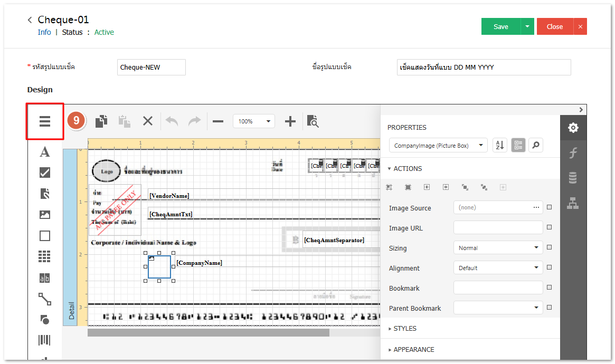The height and width of the screenshot is (364, 615).
Task: Click the zoom out minus icon
Action: click(x=217, y=121)
